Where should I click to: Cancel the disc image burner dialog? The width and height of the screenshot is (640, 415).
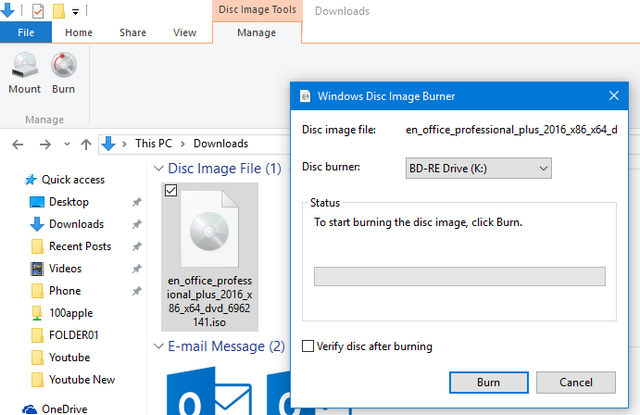click(576, 382)
